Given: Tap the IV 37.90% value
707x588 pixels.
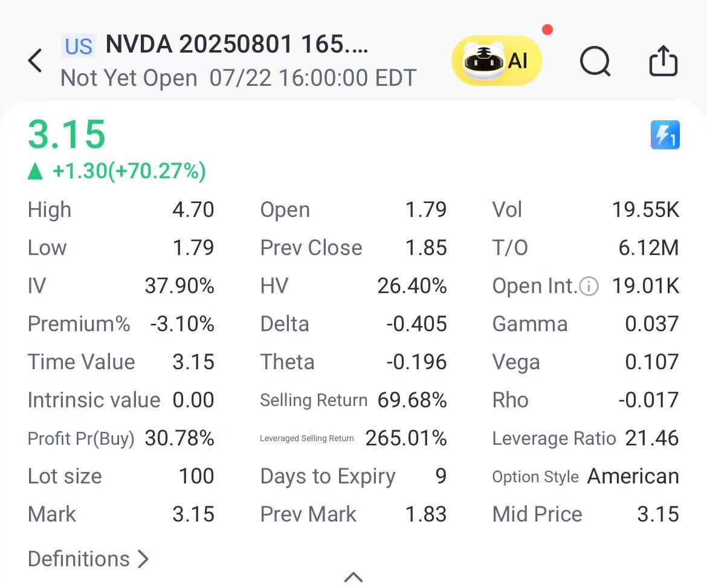Looking at the screenshot, I should [179, 286].
